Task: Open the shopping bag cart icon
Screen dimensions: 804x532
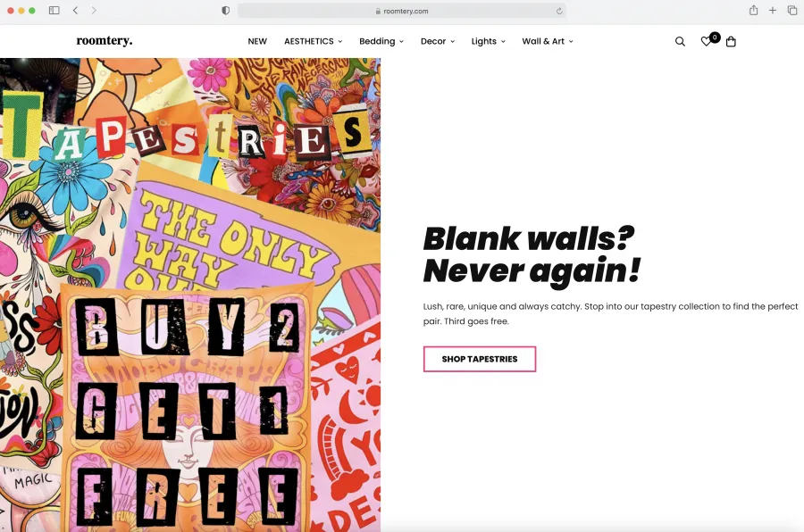Action: [x=731, y=42]
